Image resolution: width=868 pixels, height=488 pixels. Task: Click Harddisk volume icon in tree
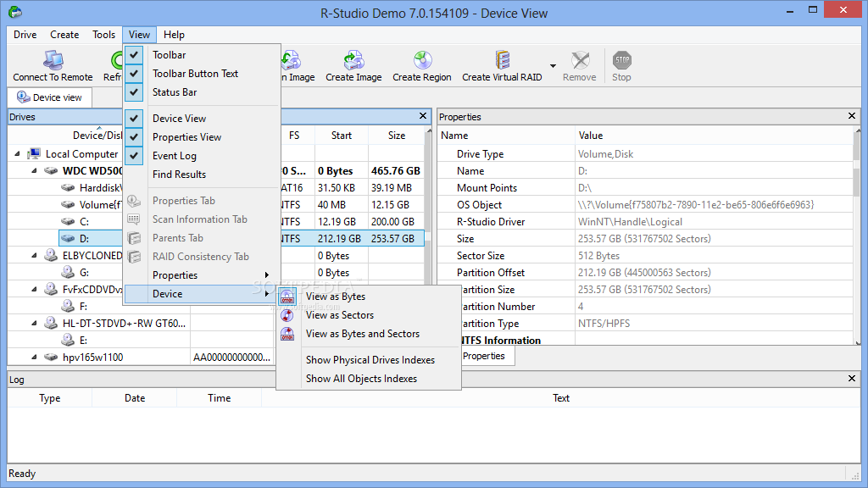[x=68, y=188]
